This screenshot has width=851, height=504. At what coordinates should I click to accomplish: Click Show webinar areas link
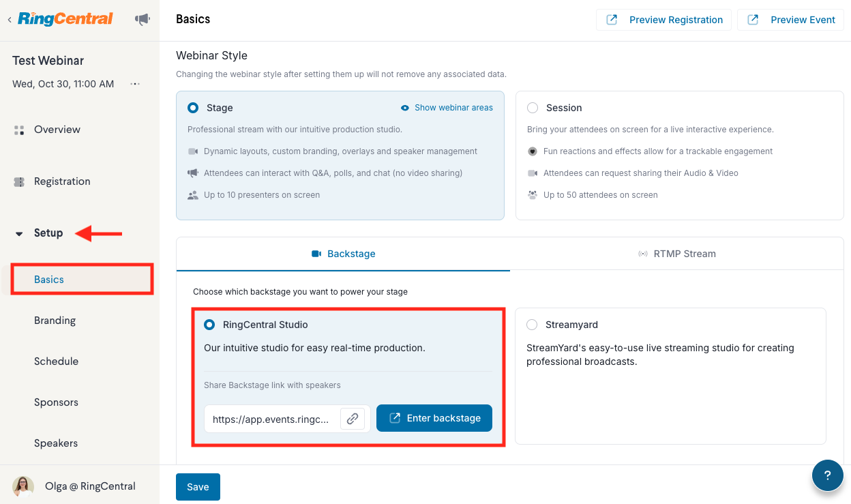click(x=447, y=108)
